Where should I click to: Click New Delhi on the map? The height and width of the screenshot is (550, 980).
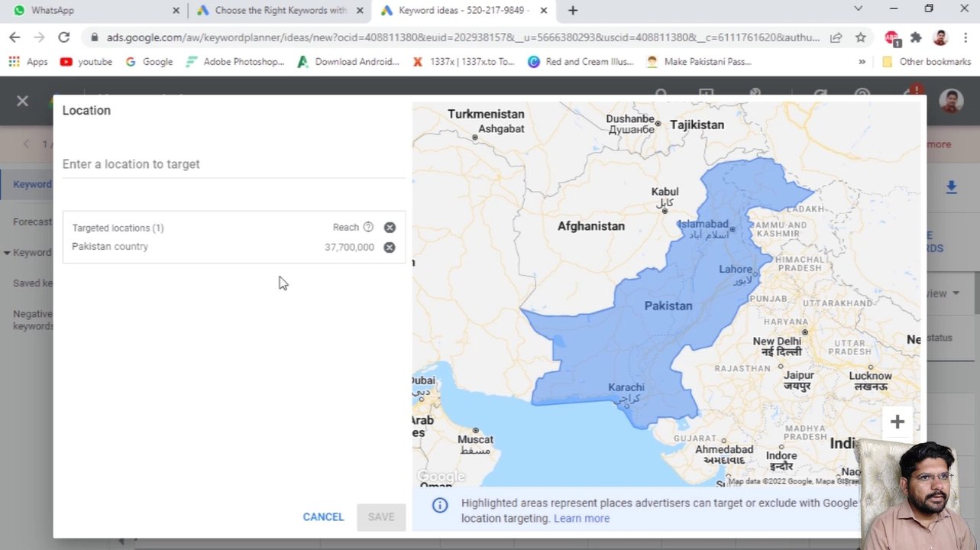pos(777,341)
